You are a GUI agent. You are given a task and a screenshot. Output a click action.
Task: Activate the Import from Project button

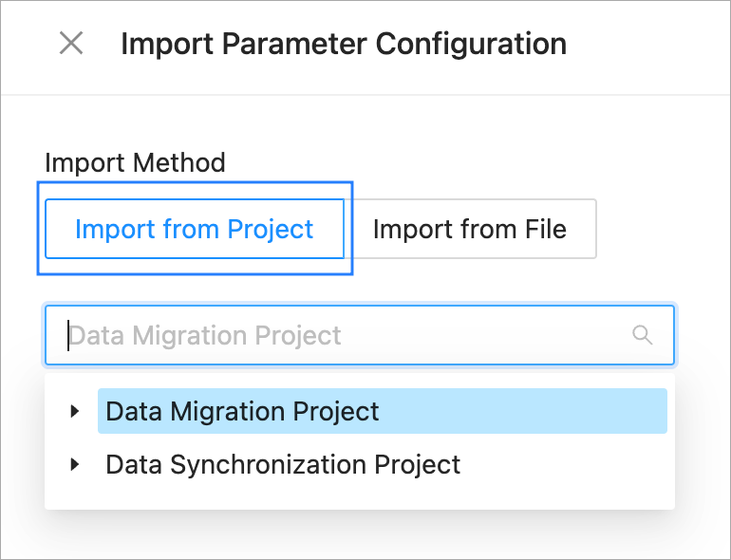pyautogui.click(x=194, y=229)
